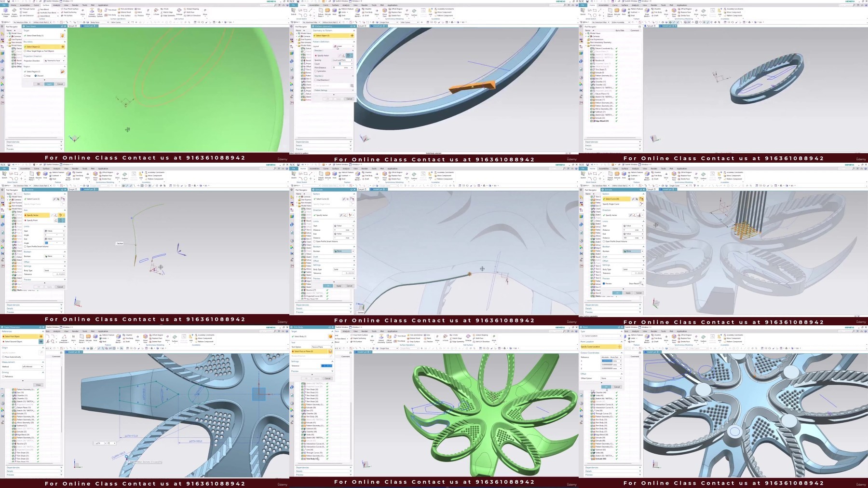868x488 pixels.
Task: Toggle Chamfer (11) checkbox in Rapid Dimension window tree
Action: (13, 395)
